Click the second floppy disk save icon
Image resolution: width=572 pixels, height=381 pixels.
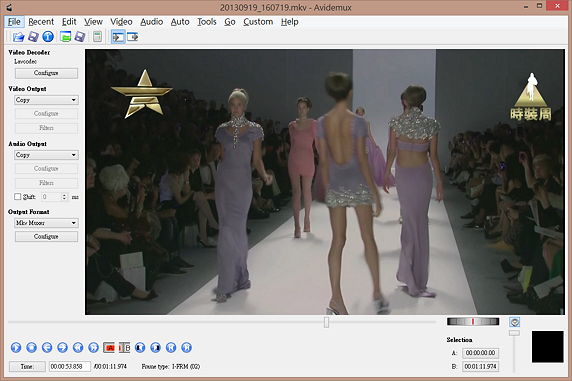[x=80, y=37]
